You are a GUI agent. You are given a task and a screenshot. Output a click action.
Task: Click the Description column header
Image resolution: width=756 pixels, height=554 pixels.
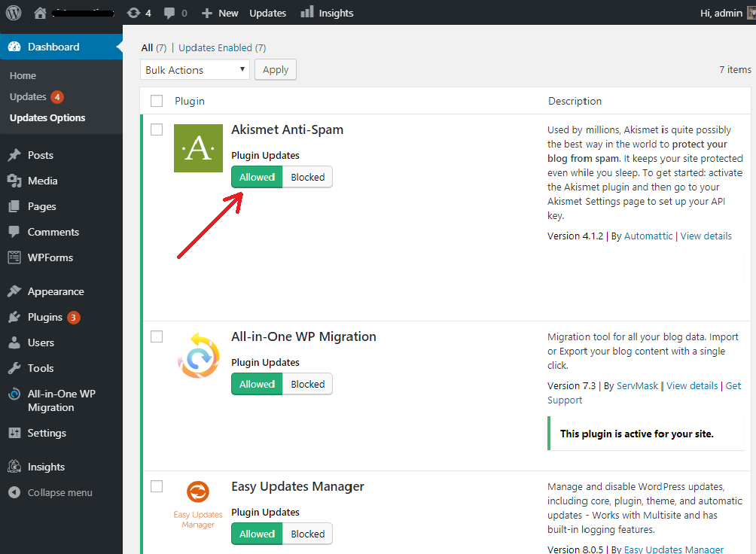click(575, 101)
